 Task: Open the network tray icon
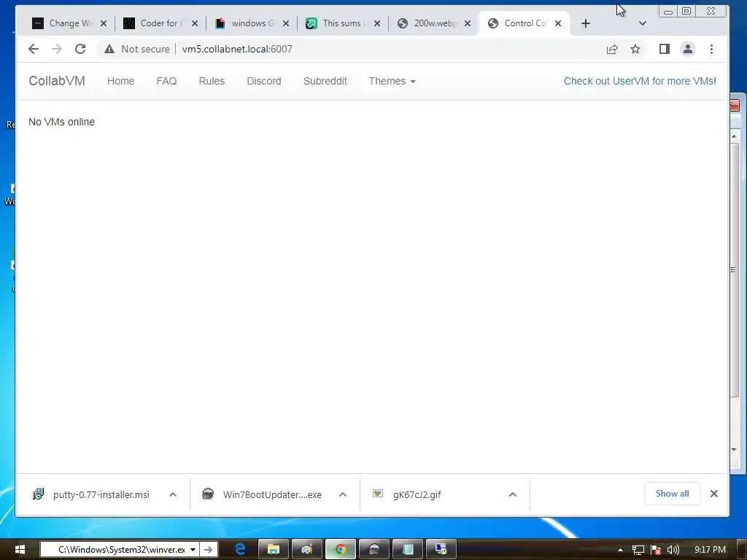[638, 550]
